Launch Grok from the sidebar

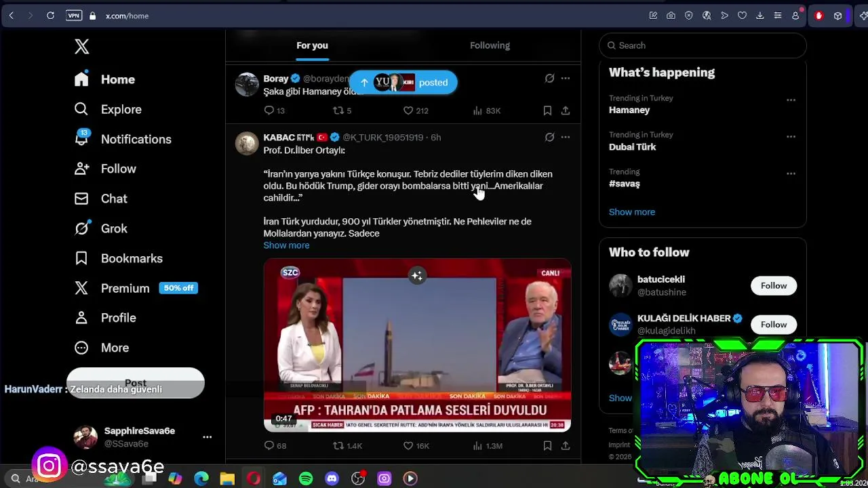101,228
